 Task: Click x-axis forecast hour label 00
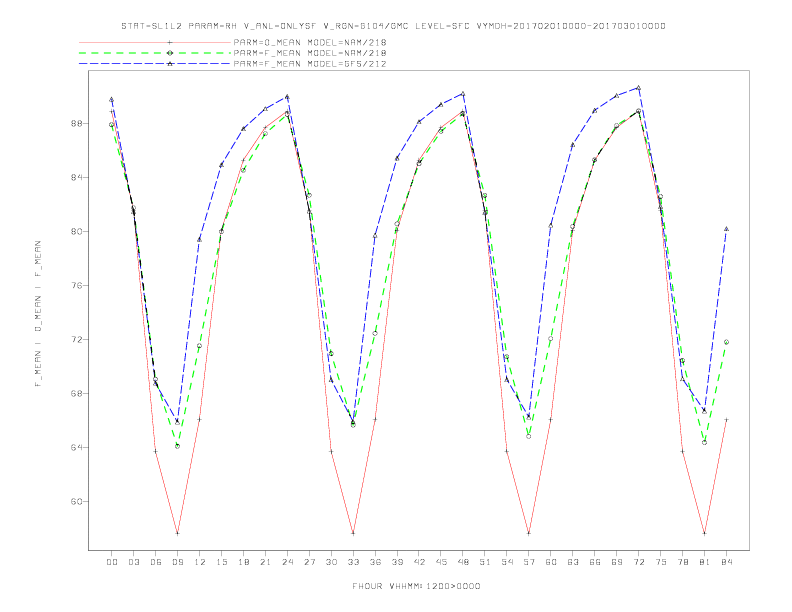tap(112, 562)
